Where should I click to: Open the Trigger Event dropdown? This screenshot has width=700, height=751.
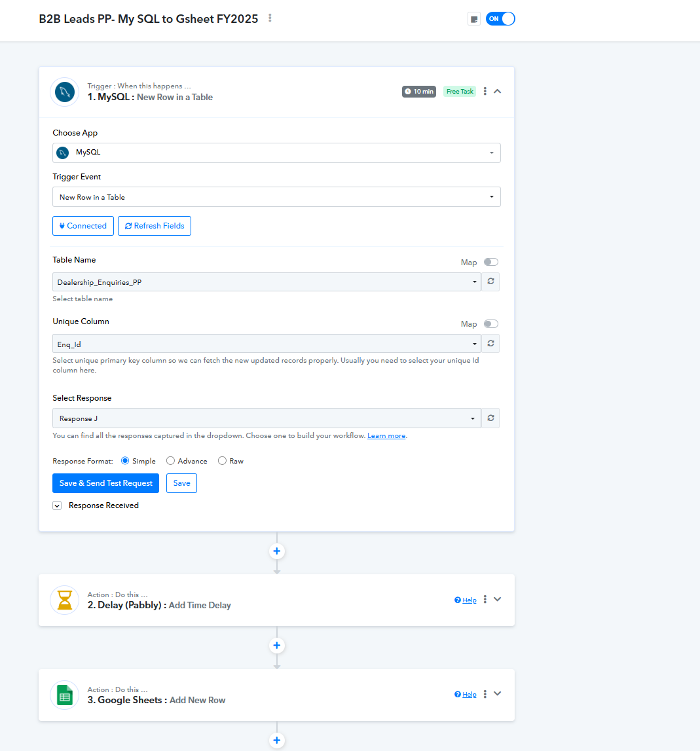[x=276, y=197]
